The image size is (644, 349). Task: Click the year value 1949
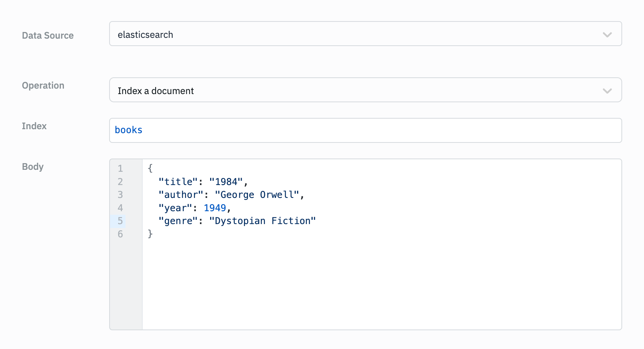pos(215,208)
